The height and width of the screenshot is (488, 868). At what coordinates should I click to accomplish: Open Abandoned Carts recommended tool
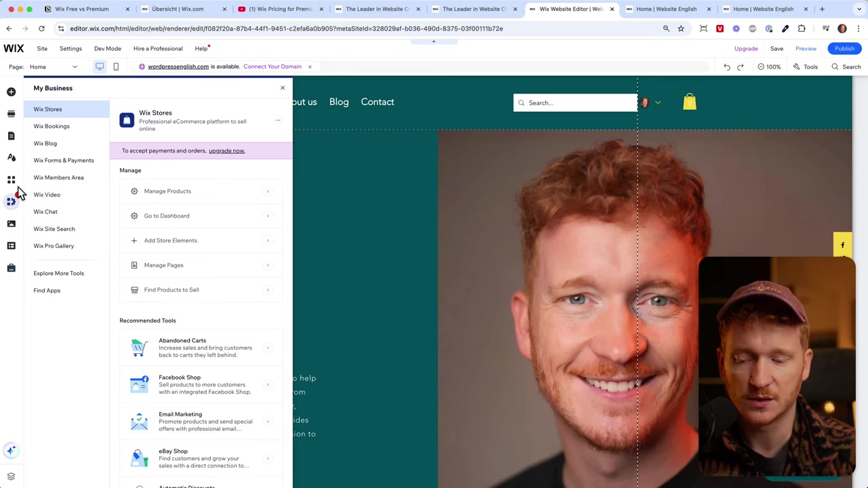[x=201, y=348]
